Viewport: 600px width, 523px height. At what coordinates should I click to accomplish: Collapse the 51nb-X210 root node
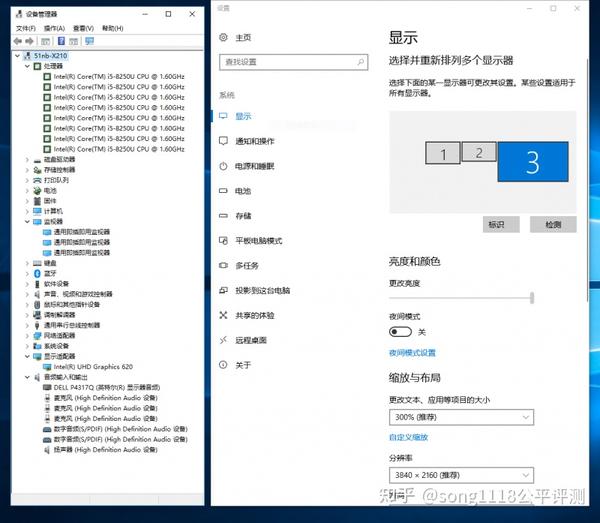[x=17, y=56]
